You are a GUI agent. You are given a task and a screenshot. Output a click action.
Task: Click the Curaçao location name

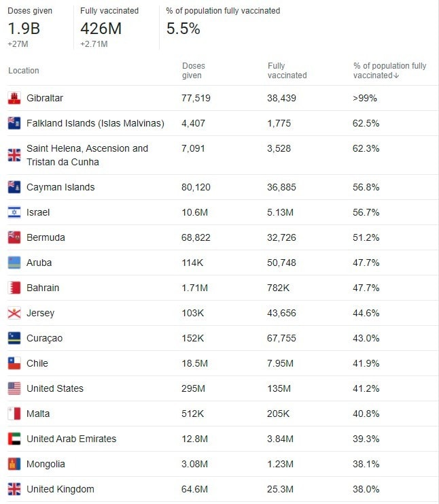[x=45, y=338]
